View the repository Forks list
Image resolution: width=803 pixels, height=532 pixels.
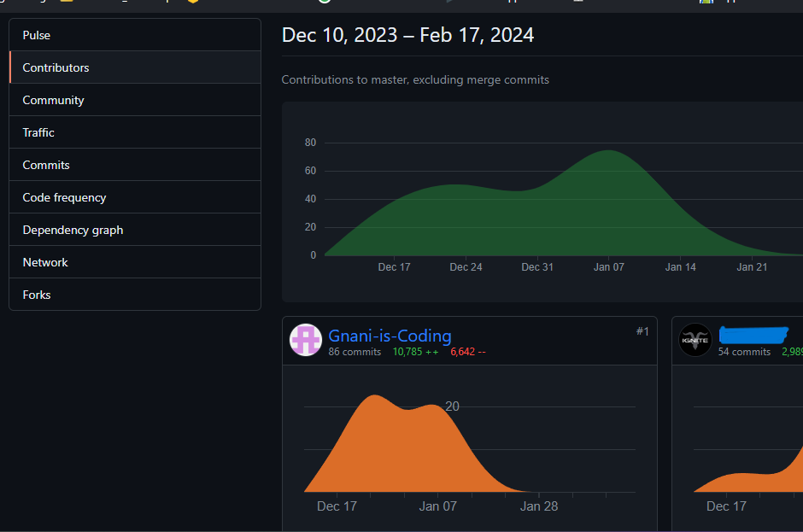click(x=37, y=295)
